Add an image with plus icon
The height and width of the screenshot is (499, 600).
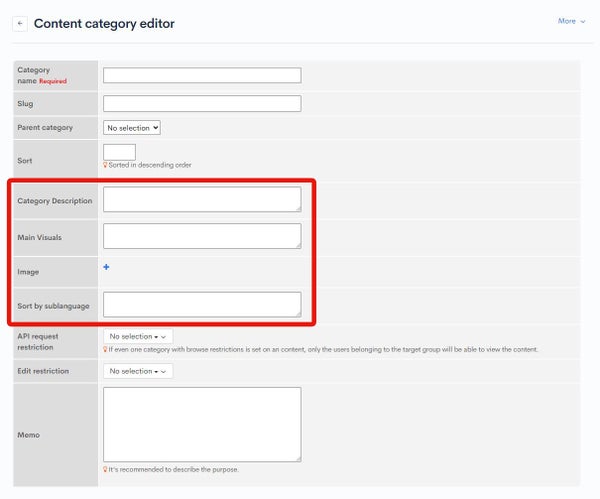coord(106,267)
